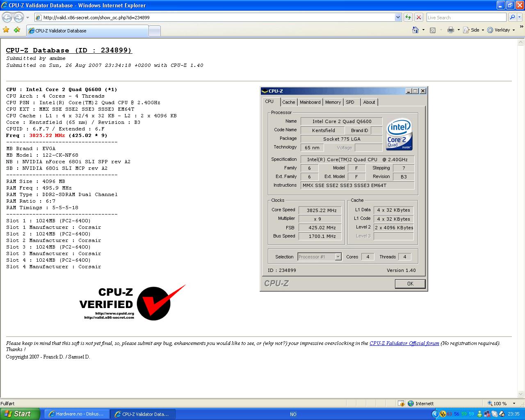Click the CPU-Z VERIFIED checkmark logo
Screen dimensions: 525x420
pos(132,303)
